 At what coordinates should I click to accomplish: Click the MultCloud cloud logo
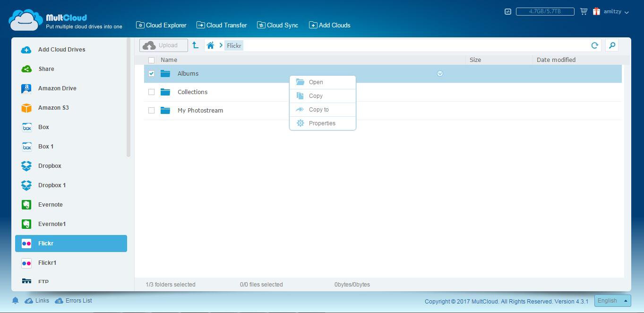click(26, 20)
